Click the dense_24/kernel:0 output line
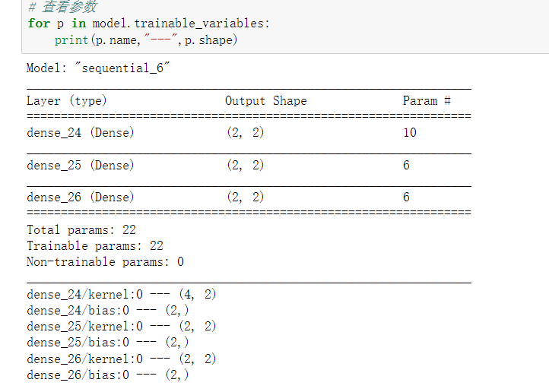This screenshot has height=392, width=549. [122, 294]
